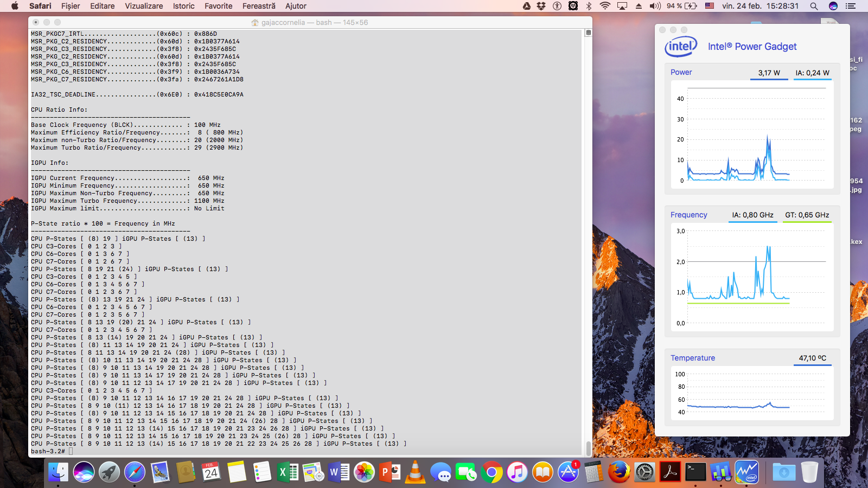The width and height of the screenshot is (868, 488).
Task: Open iBooks icon in dock
Action: pos(542,472)
